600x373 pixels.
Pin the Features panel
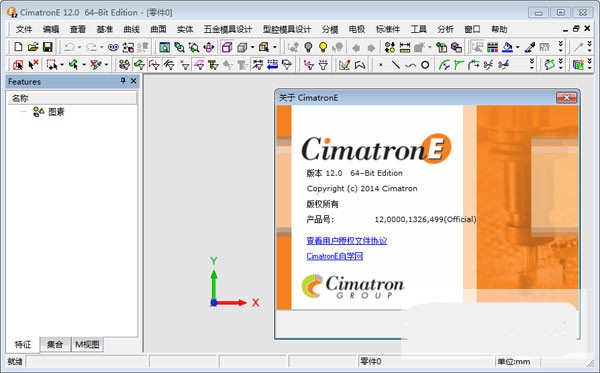tap(123, 81)
